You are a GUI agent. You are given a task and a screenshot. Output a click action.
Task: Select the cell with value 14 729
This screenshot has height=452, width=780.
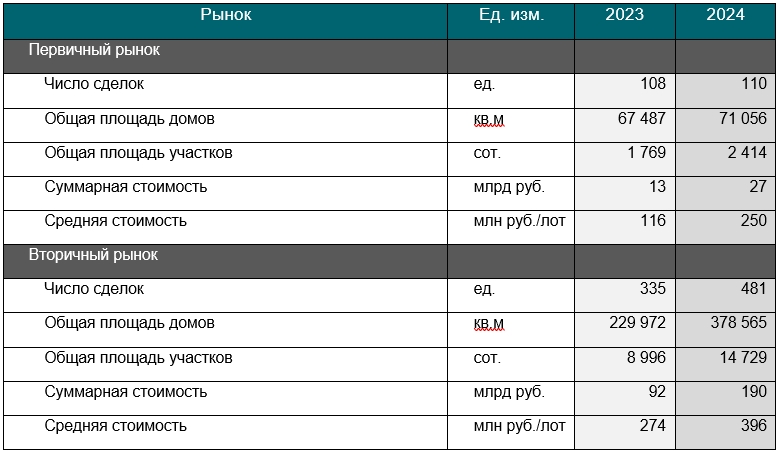pyautogui.click(x=725, y=364)
